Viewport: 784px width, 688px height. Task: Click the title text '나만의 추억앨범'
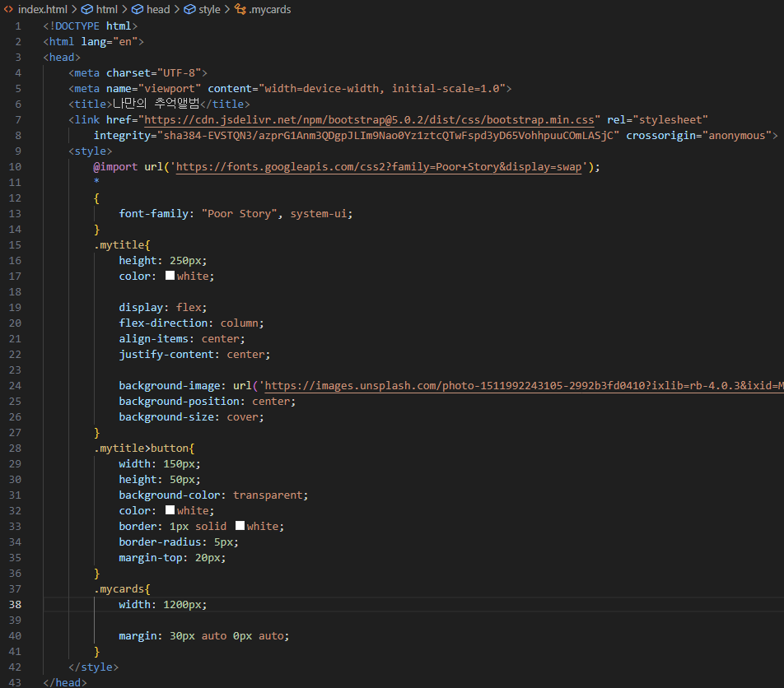(156, 104)
